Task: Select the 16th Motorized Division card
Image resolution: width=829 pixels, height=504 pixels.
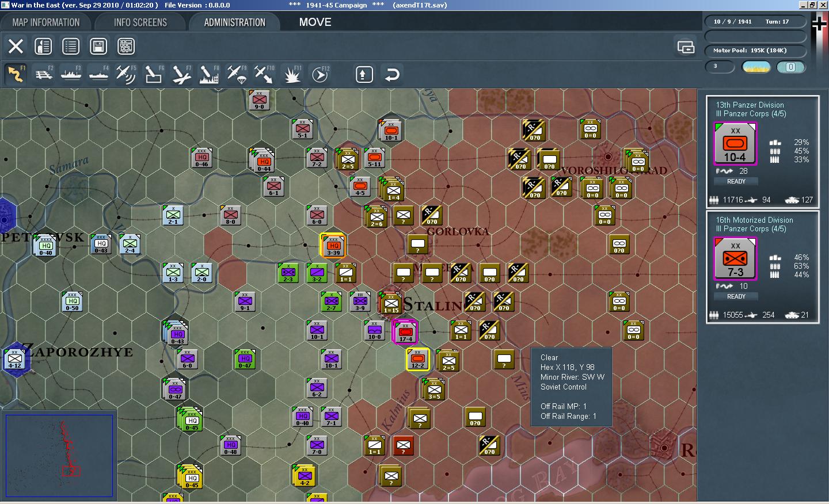Action: [762, 266]
